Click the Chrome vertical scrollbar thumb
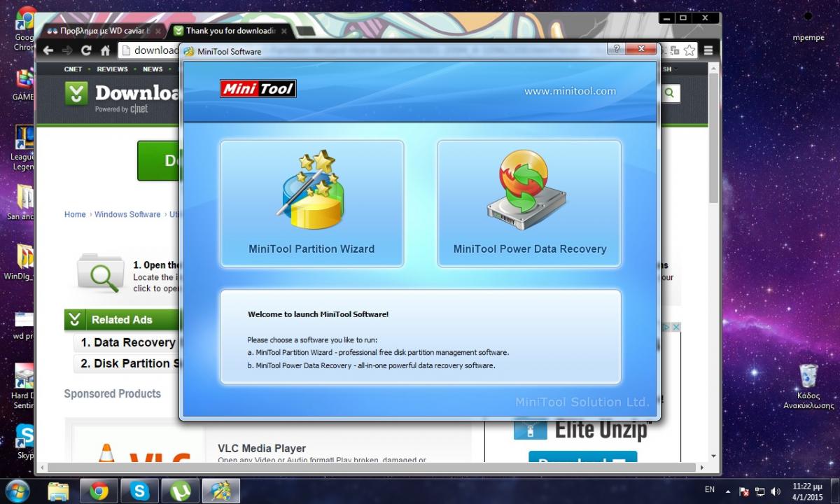This screenshot has width=840, height=504. 714,140
